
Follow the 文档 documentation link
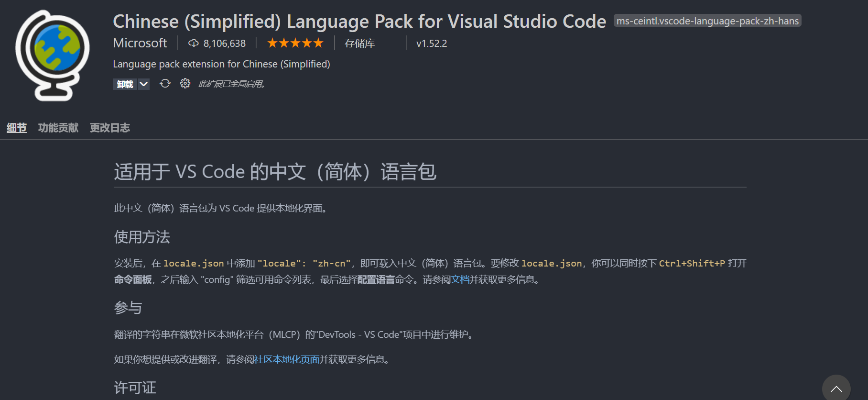[460, 279]
